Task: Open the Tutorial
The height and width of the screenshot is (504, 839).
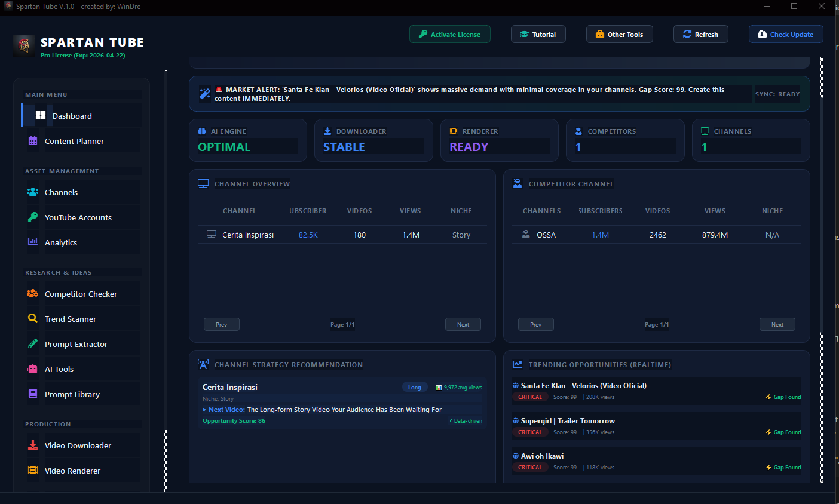Action: pos(538,34)
